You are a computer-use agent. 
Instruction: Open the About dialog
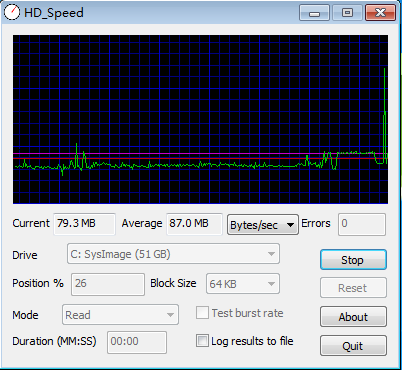(x=353, y=317)
